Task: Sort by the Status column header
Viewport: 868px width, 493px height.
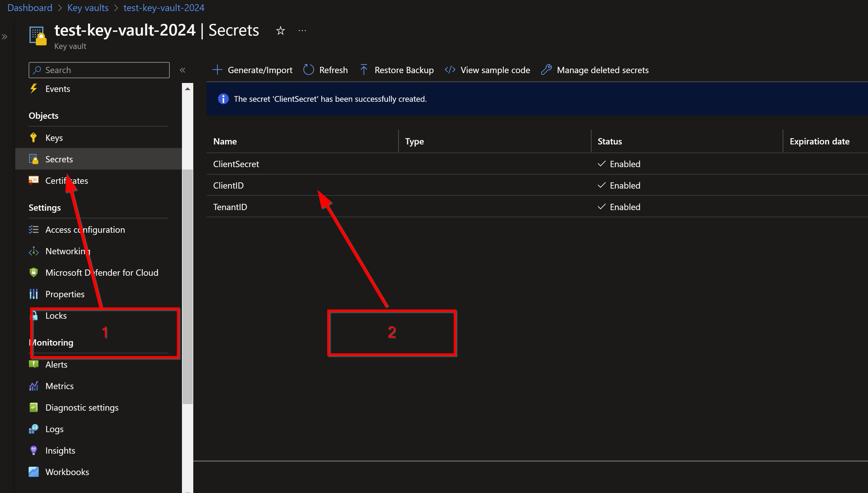Action: (x=610, y=141)
